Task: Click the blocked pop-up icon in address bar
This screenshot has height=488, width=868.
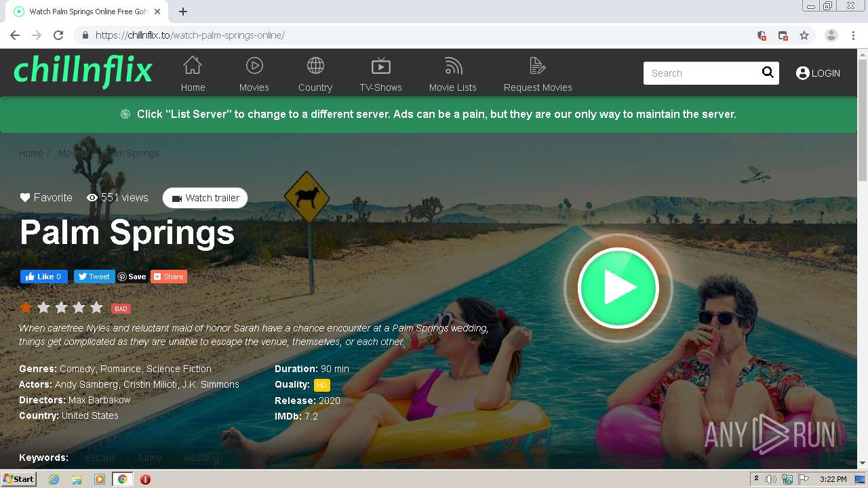Action: point(783,35)
